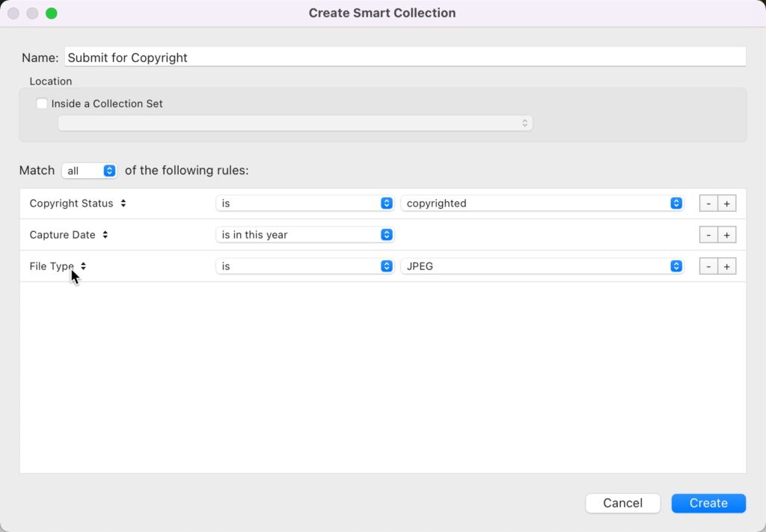Click the Cancel button

pos(623,503)
